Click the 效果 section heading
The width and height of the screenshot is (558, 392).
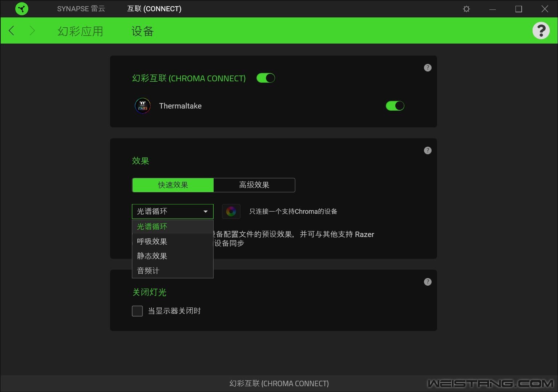[141, 161]
